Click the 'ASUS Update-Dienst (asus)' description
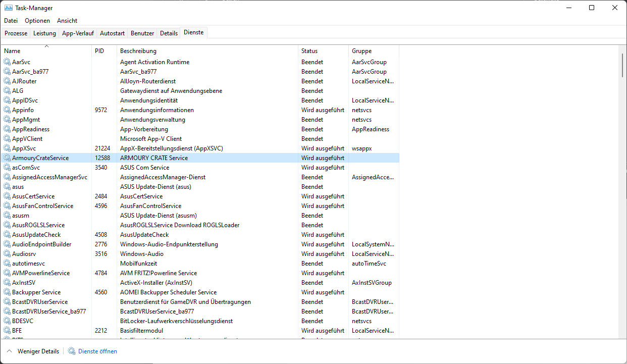Viewport: 627px width, 364px height. 155,187
